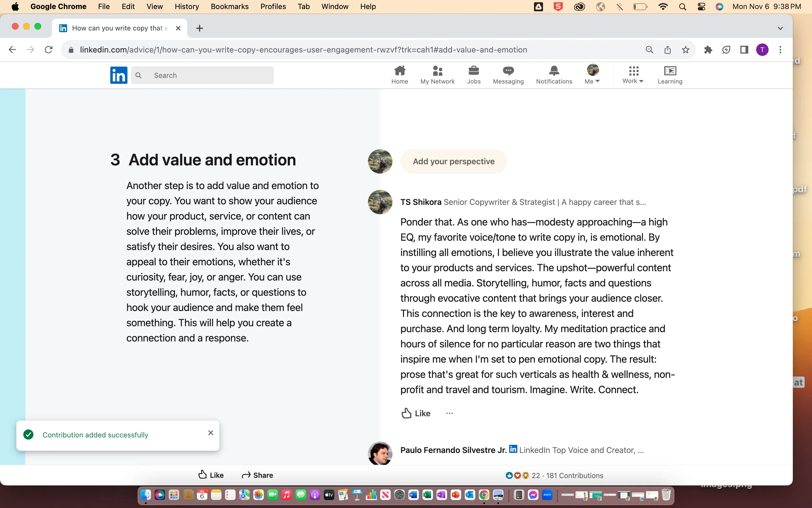Open Paulo Fernando Silvestre Jr. profile link
This screenshot has height=508, width=812.
[x=453, y=450]
